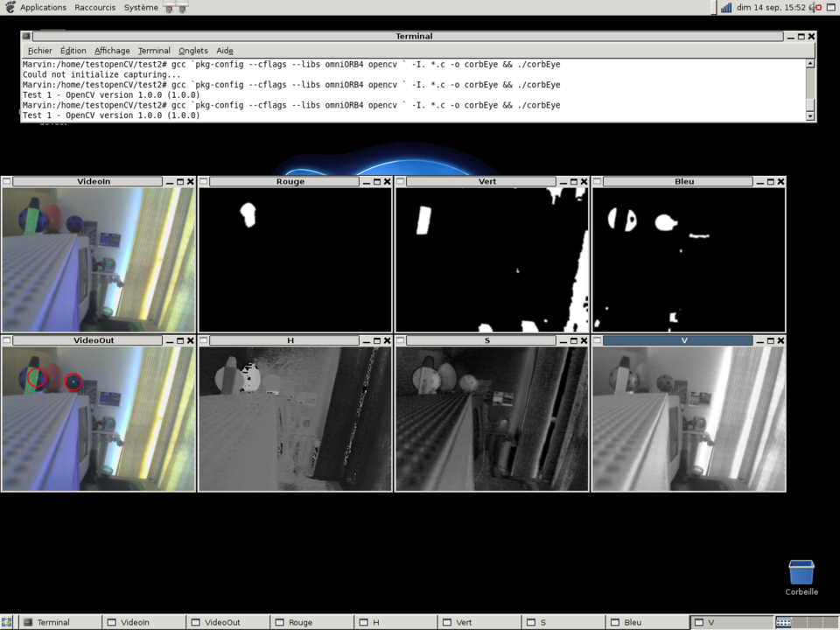Open the Système menu on the top panel
The height and width of the screenshot is (630, 840).
(141, 7)
